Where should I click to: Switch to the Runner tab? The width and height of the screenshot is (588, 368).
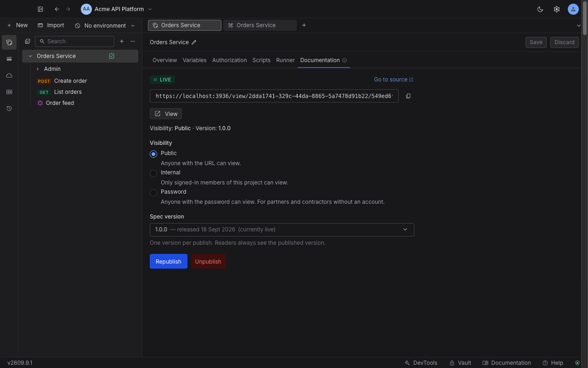(x=285, y=60)
